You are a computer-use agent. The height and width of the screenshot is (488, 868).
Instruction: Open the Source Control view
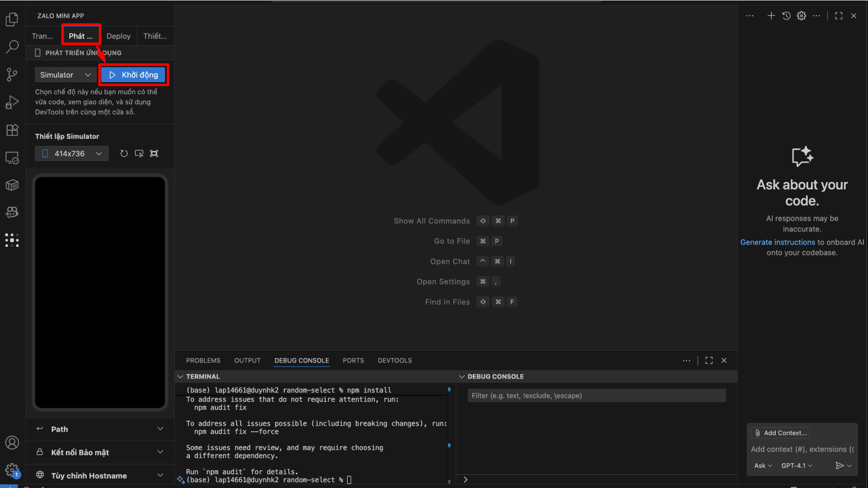(12, 74)
